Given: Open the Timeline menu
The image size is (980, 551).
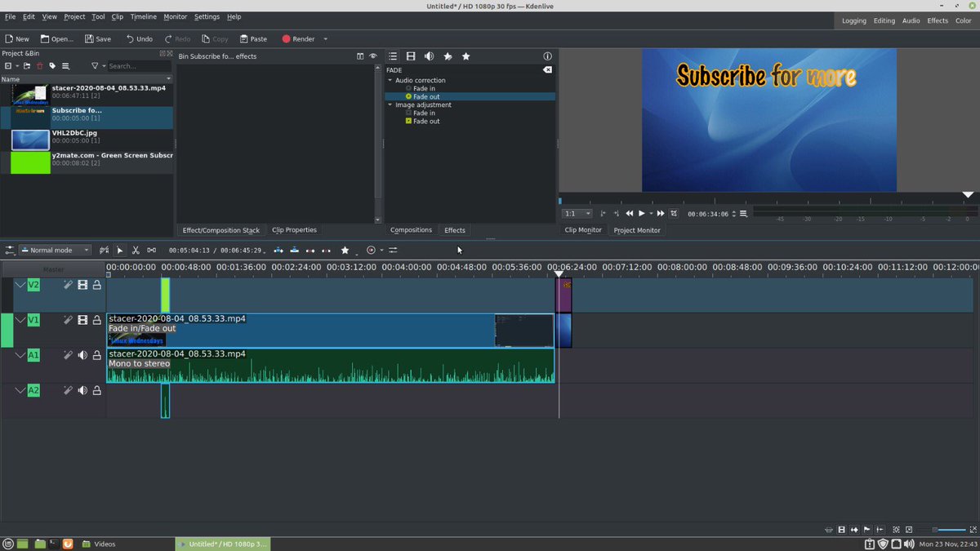Looking at the screenshot, I should coord(144,16).
